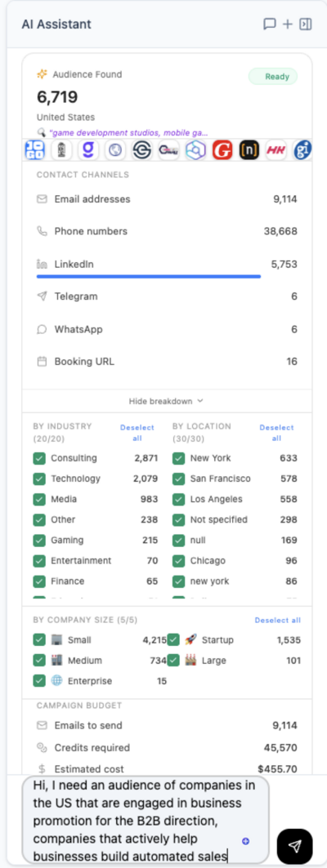Deselect all locations
327x868 pixels.
coord(276,432)
